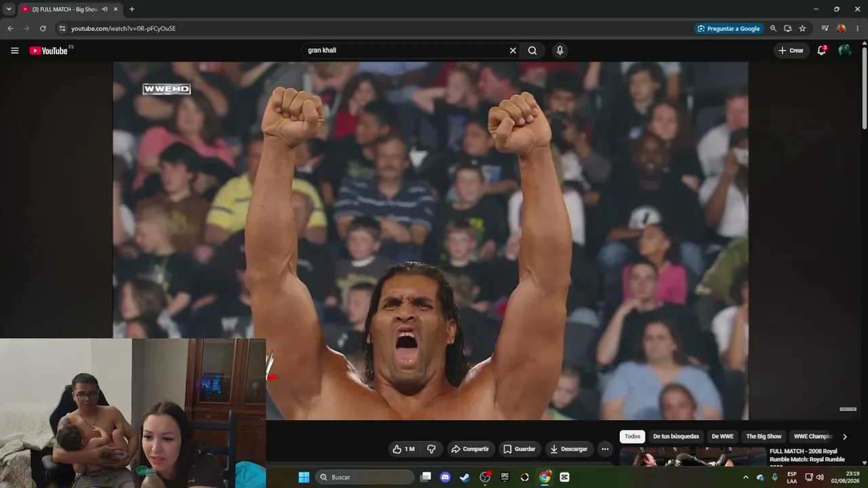The width and height of the screenshot is (868, 488).
Task: Open the YouTube account avatar menu
Action: point(844,50)
